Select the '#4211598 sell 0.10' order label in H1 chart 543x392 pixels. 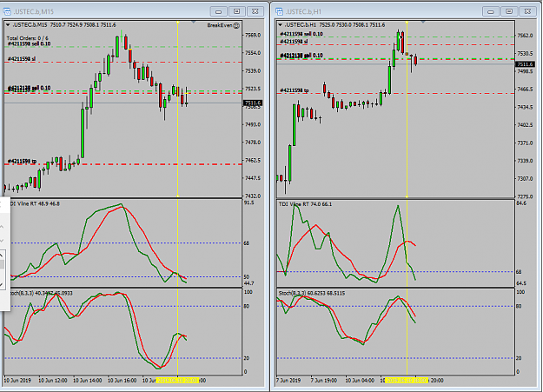click(x=301, y=34)
